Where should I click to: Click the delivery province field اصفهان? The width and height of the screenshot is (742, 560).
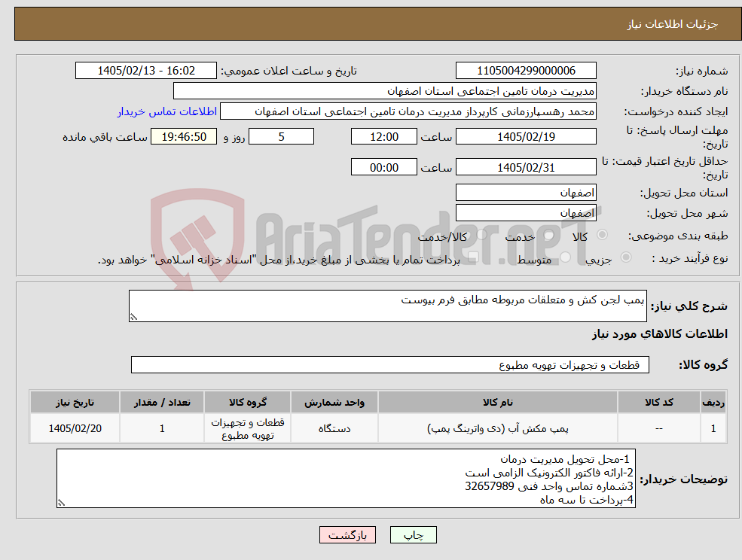(x=526, y=193)
